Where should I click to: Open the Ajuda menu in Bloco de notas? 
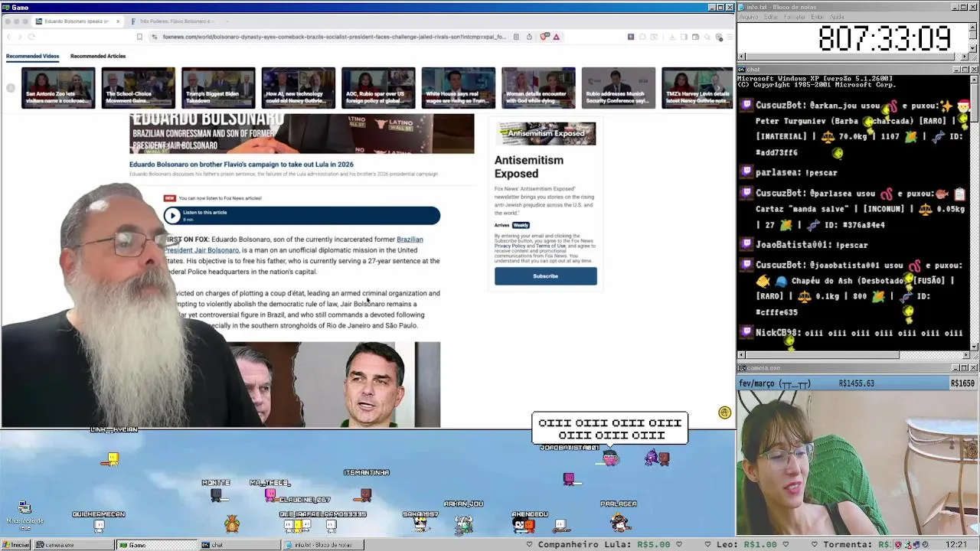click(838, 17)
